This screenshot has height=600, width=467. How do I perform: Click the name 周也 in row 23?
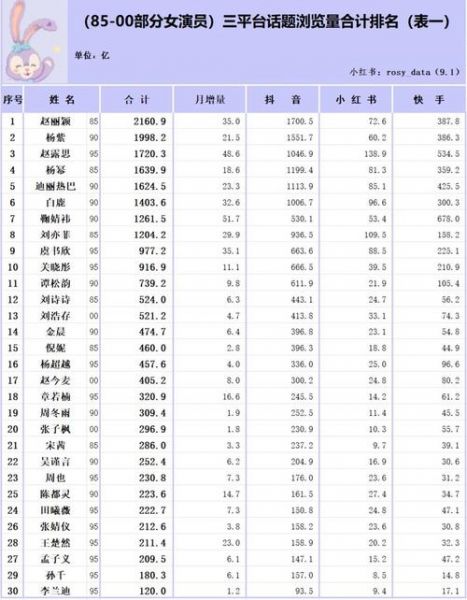tap(56, 478)
